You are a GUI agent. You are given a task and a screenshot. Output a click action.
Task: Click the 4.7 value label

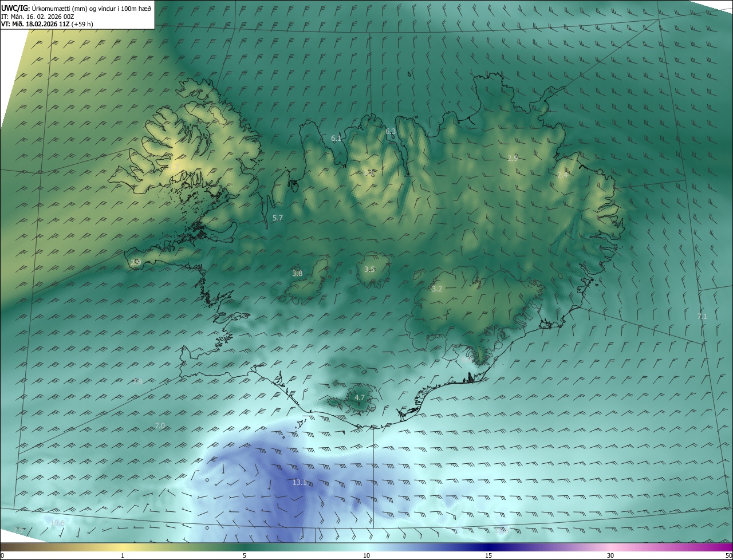tap(359, 397)
